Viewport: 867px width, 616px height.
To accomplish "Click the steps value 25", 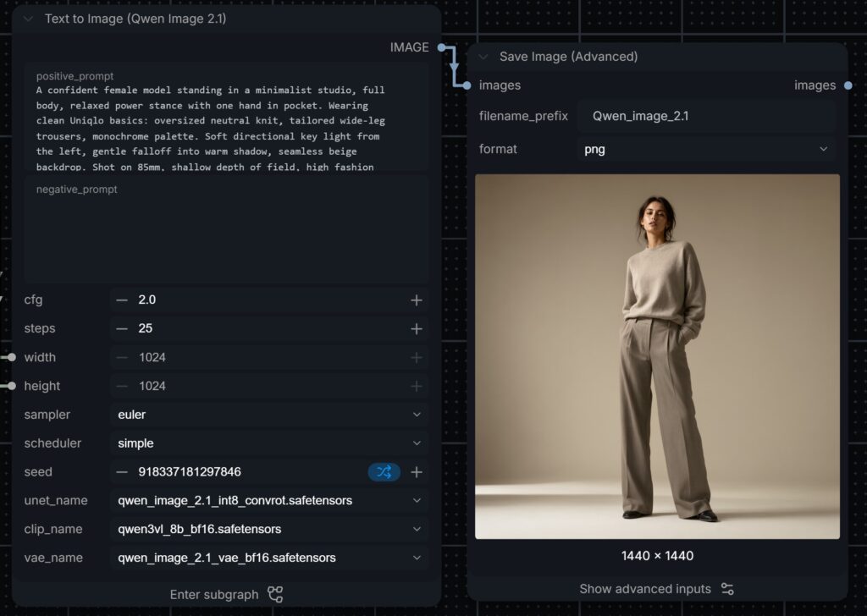I will pyautogui.click(x=146, y=328).
